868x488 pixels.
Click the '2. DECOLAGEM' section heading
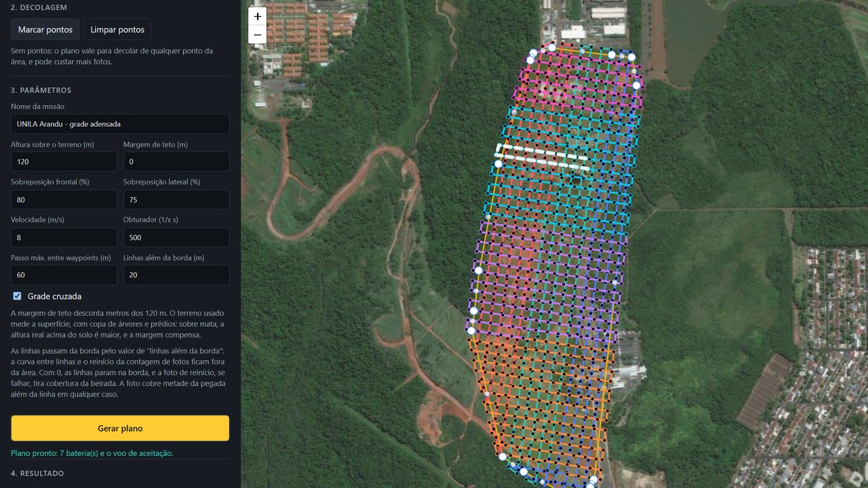coord(39,7)
